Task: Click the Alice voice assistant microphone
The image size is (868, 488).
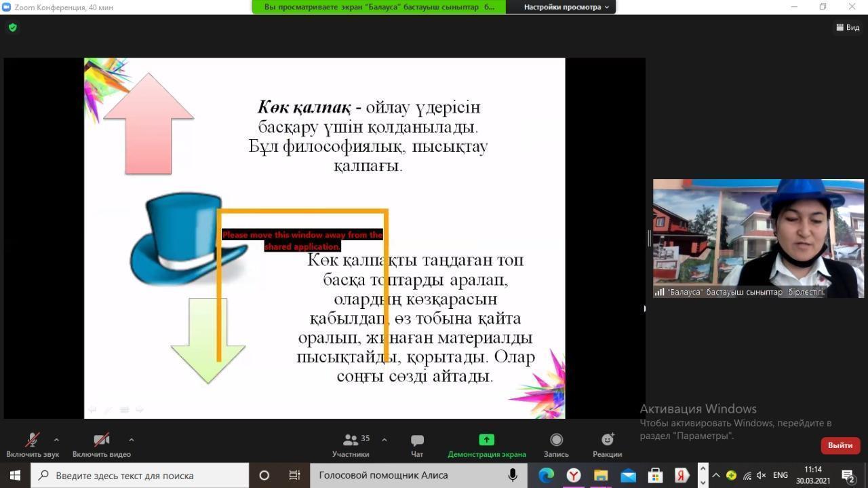Action: (513, 475)
